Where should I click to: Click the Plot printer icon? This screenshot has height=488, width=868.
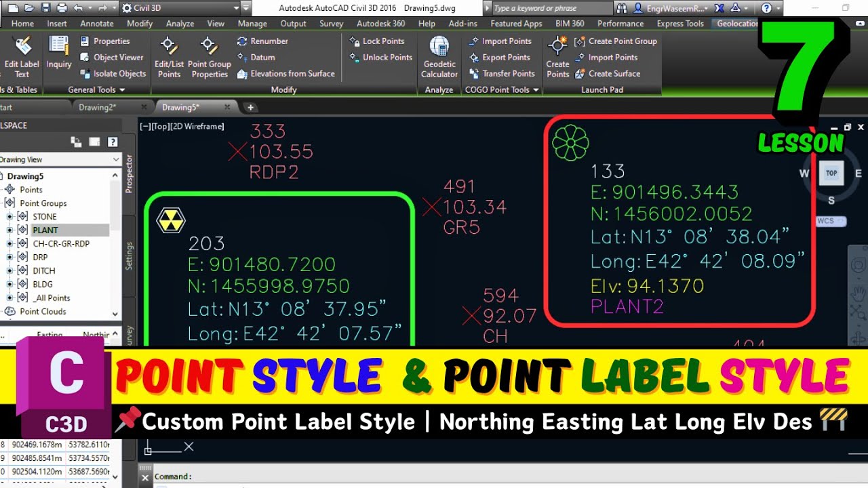click(62, 8)
